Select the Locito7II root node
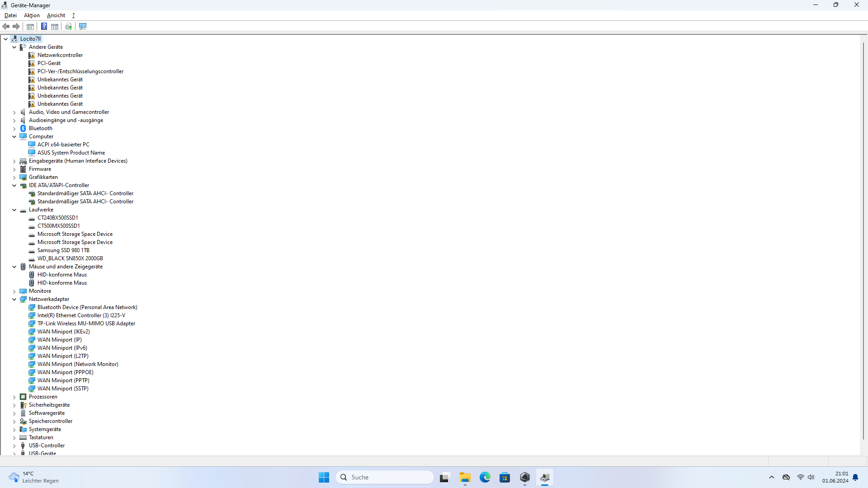868x488 pixels. point(30,39)
